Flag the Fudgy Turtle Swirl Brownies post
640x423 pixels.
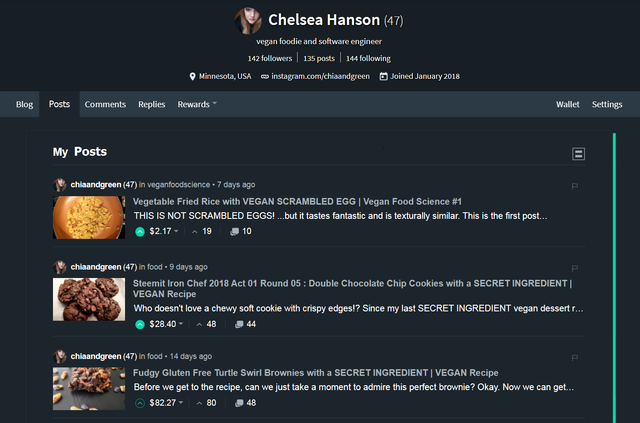click(575, 358)
